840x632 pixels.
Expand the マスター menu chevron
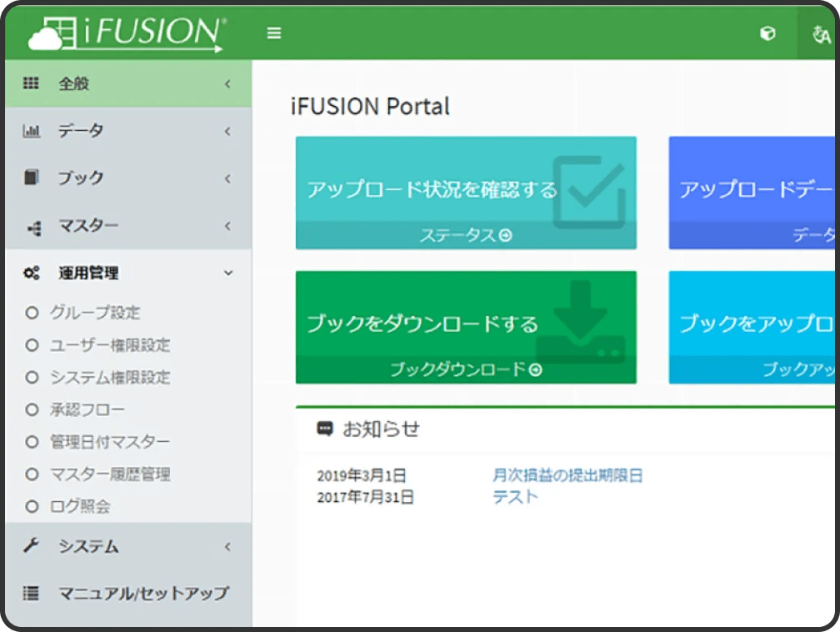click(228, 226)
